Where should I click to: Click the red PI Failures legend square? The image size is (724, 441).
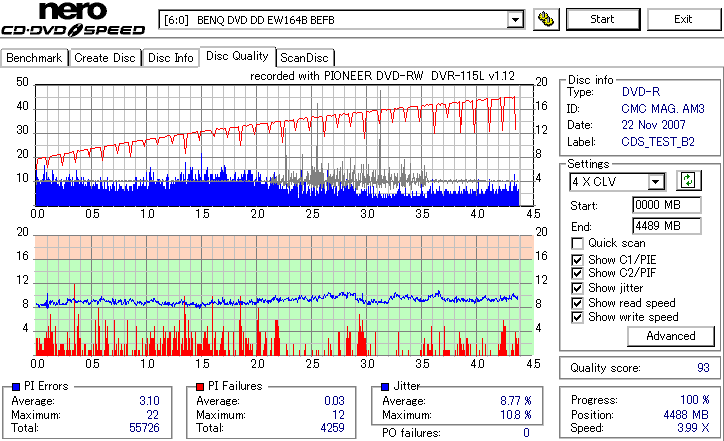(x=200, y=387)
